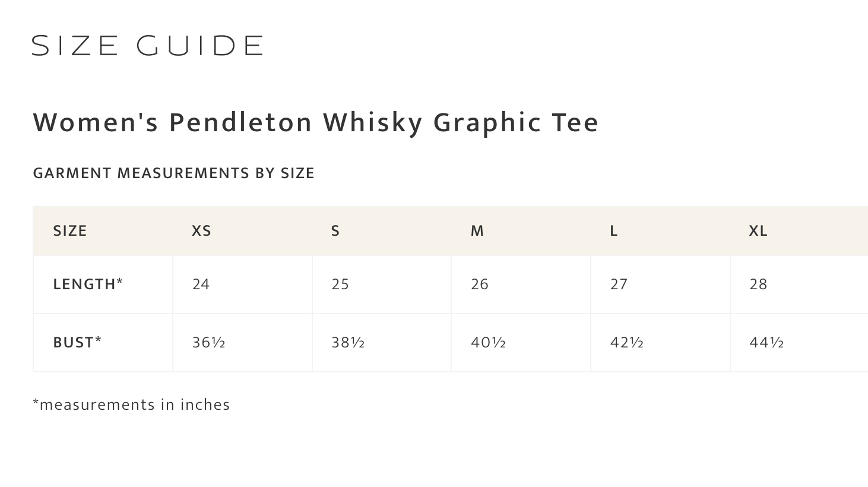Click the XL length value 28
The image size is (868, 487).
pos(758,284)
